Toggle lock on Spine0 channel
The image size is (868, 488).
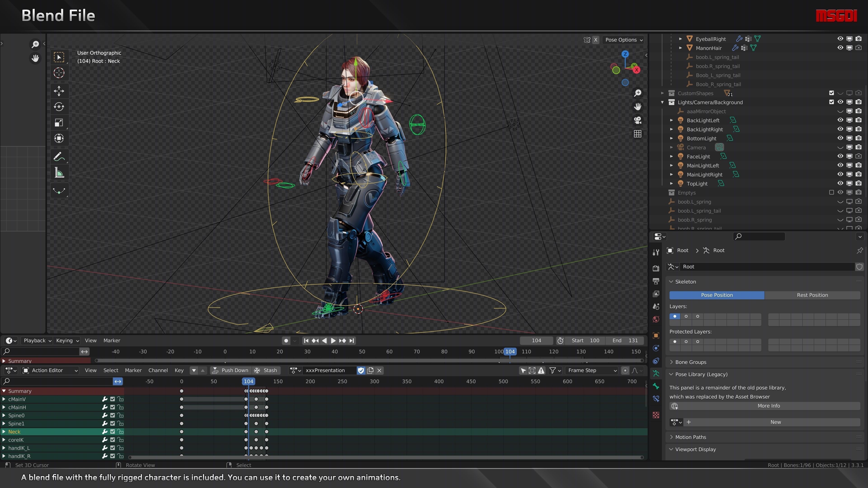120,415
